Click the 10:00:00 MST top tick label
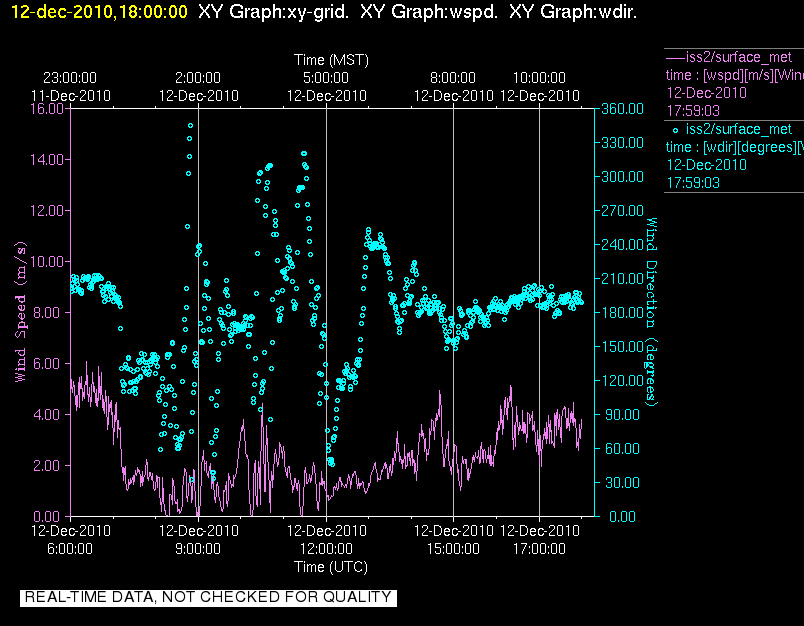Screen dimensions: 804x626 point(539,78)
